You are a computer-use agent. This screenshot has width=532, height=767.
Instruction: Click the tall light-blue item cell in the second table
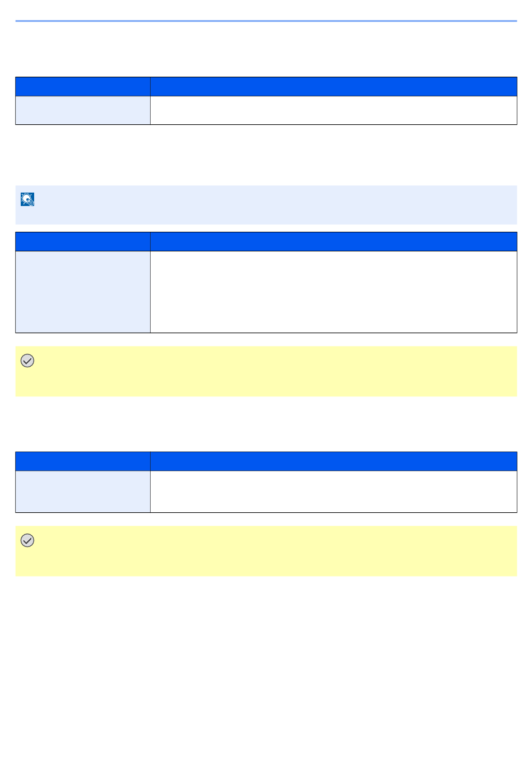point(83,292)
